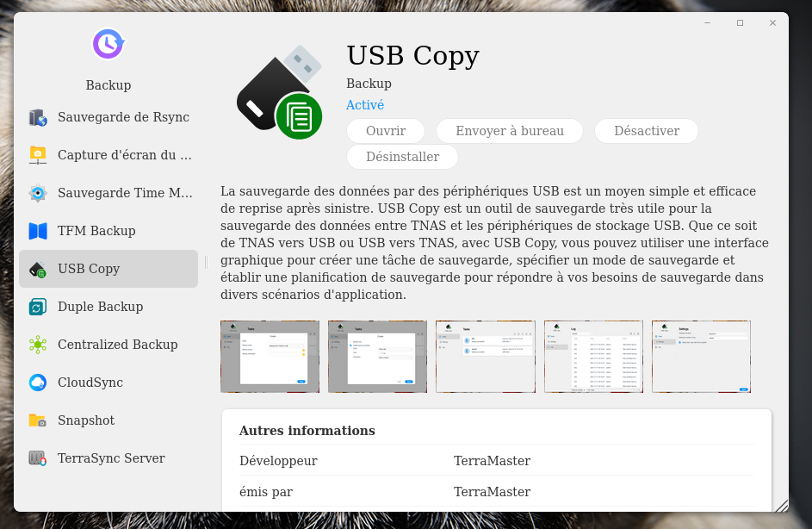
Task: Click the Backup category clock icon
Action: (x=108, y=43)
